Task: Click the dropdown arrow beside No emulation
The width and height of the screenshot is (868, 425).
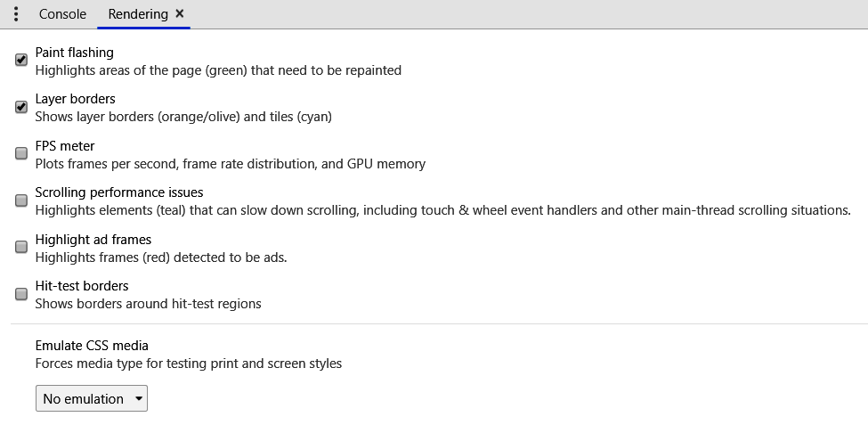Action: [139, 398]
